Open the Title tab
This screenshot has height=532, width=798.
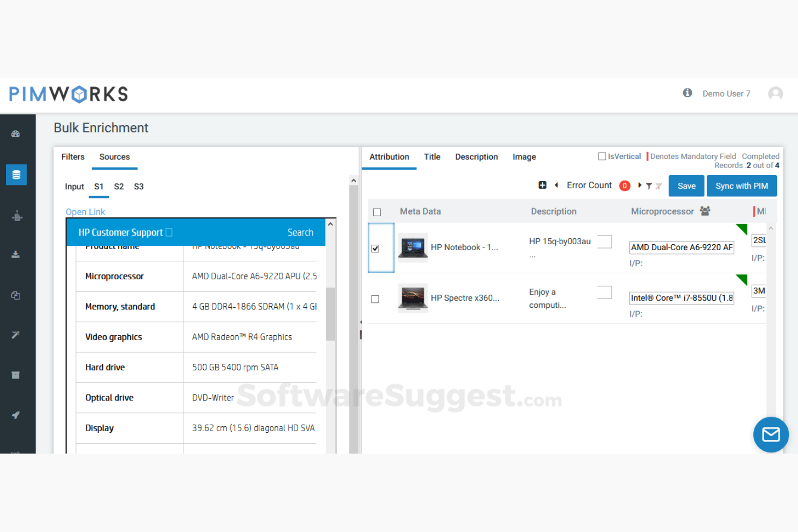click(432, 157)
